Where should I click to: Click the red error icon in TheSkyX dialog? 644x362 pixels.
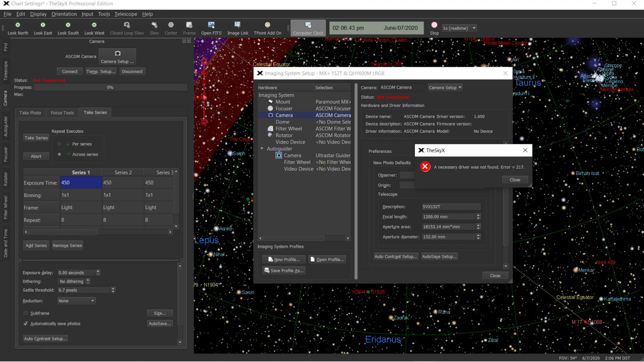click(x=425, y=167)
